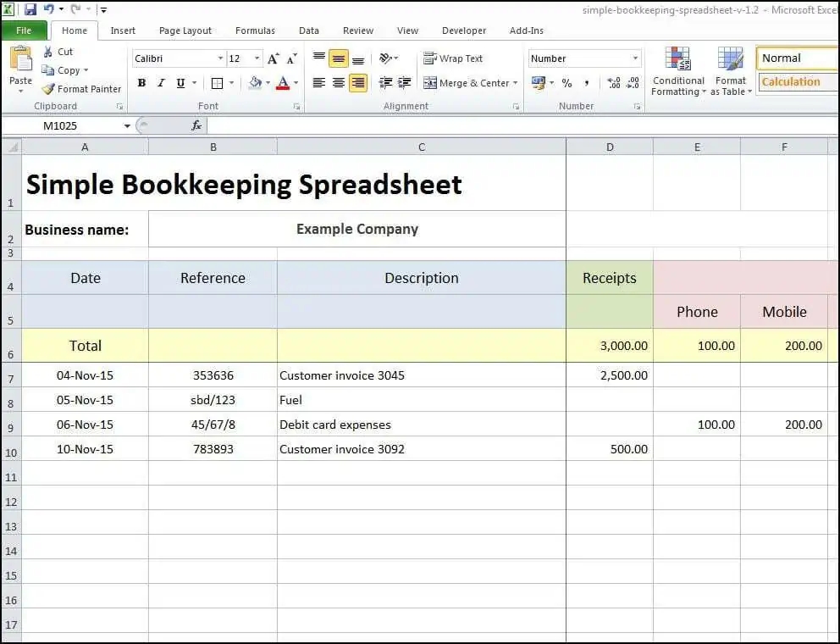The image size is (840, 644).
Task: Toggle bold formatting
Action: 141,83
